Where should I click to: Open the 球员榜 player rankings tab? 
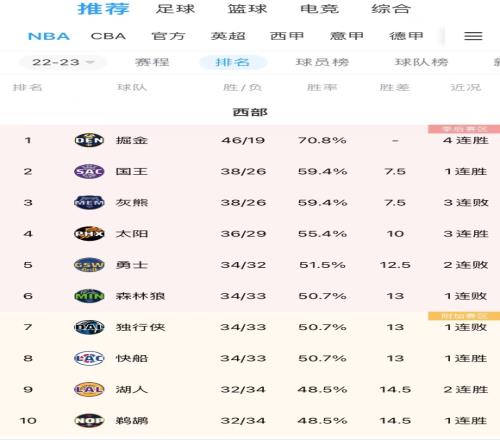322,62
